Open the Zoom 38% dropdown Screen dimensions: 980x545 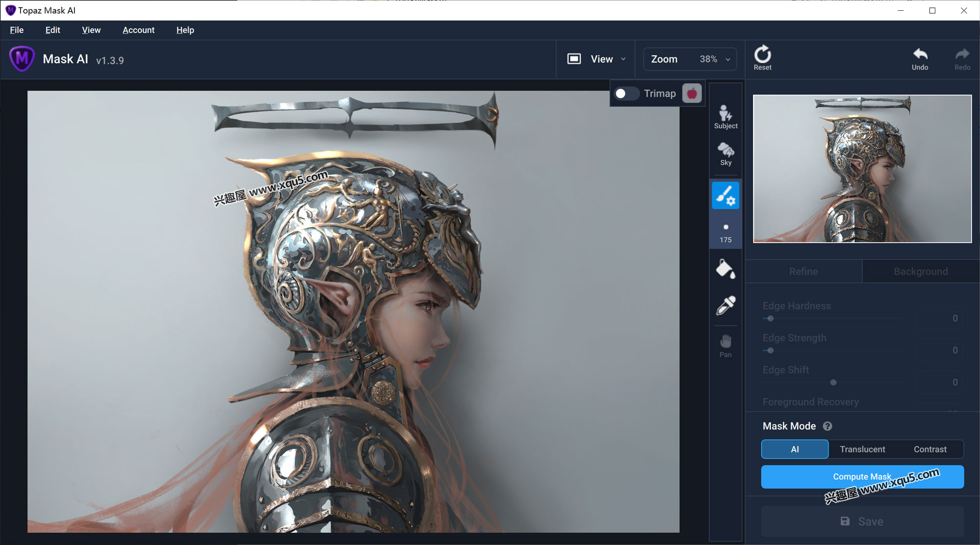point(690,59)
